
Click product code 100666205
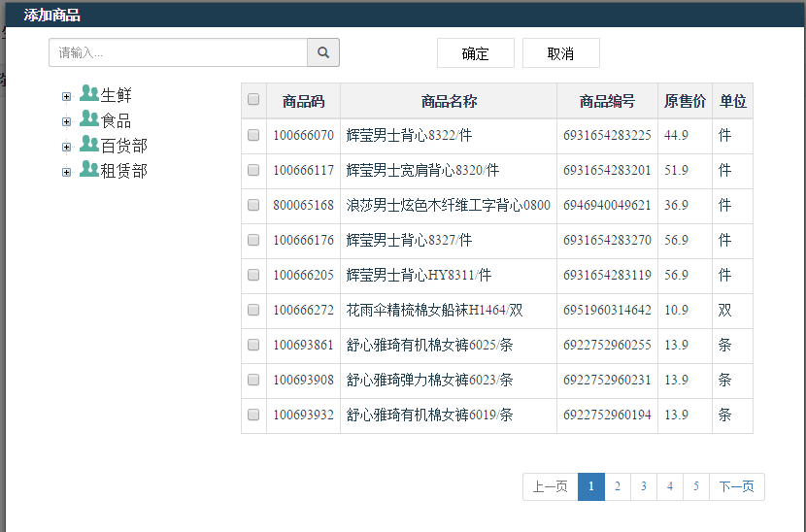click(x=303, y=275)
